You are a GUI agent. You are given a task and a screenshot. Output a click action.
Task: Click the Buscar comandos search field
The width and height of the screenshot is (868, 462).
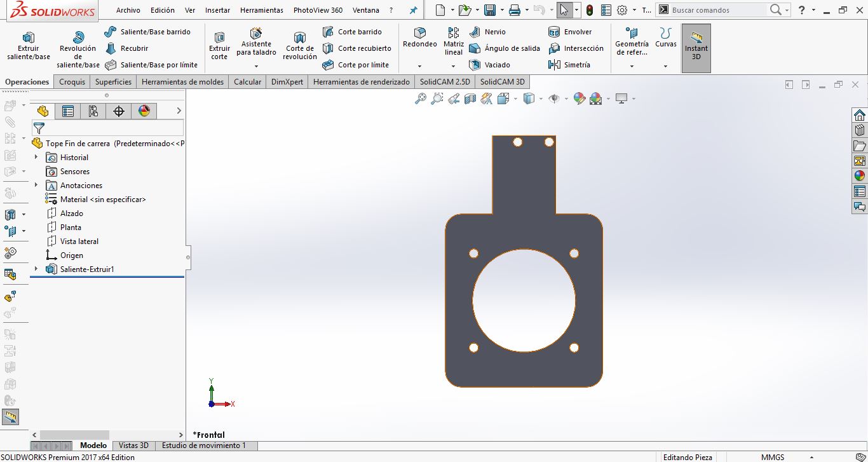tap(718, 10)
